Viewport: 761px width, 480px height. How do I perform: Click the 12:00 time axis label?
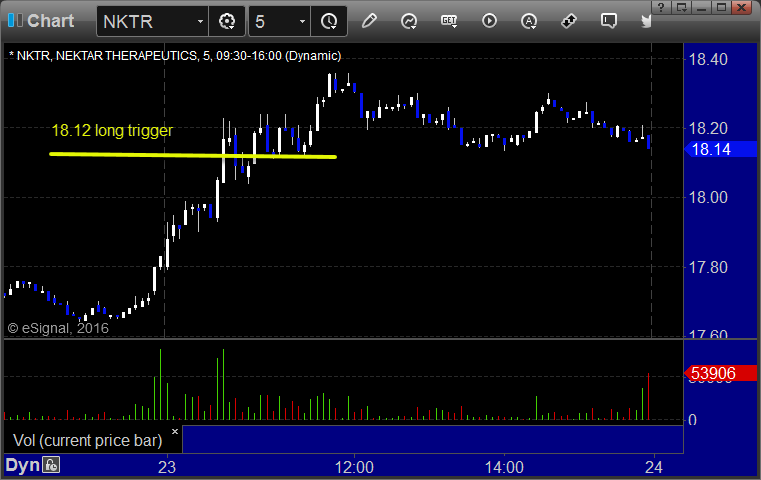(x=354, y=467)
